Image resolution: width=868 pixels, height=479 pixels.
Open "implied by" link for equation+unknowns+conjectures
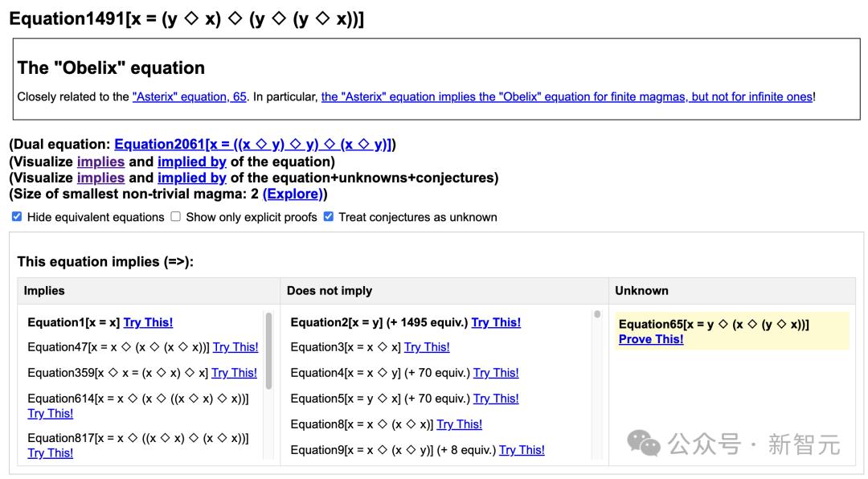(191, 178)
